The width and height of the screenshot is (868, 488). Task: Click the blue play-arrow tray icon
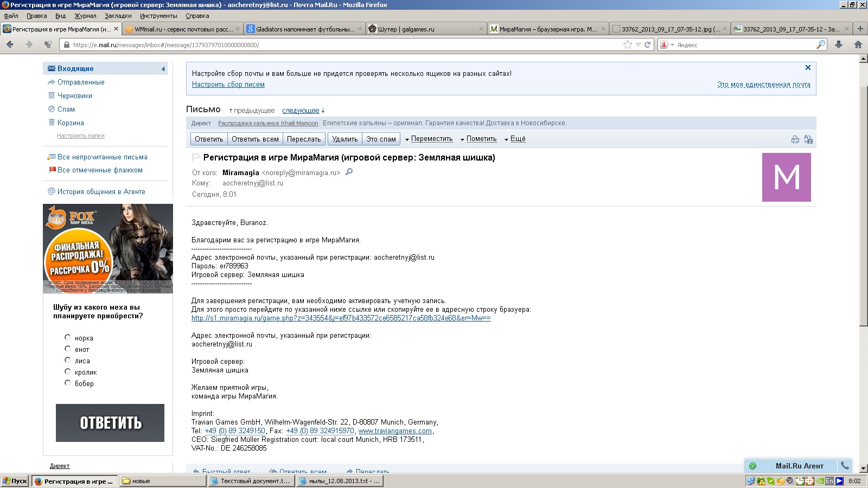839,480
